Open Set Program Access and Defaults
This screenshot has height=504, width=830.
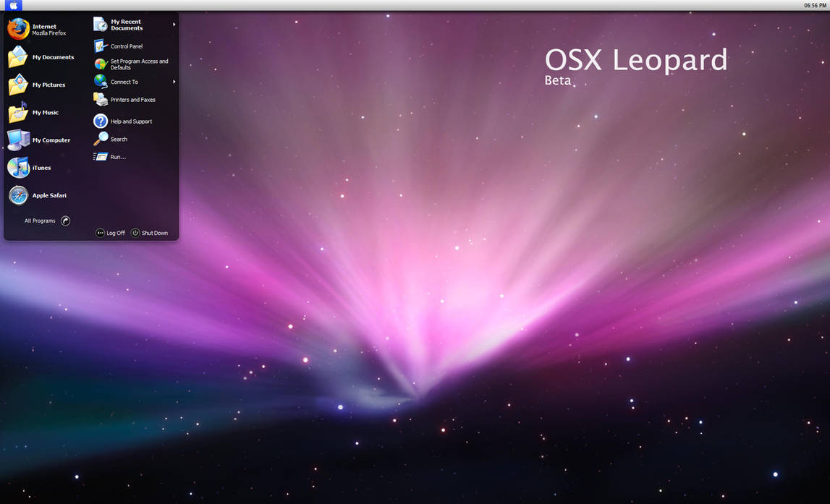137,64
